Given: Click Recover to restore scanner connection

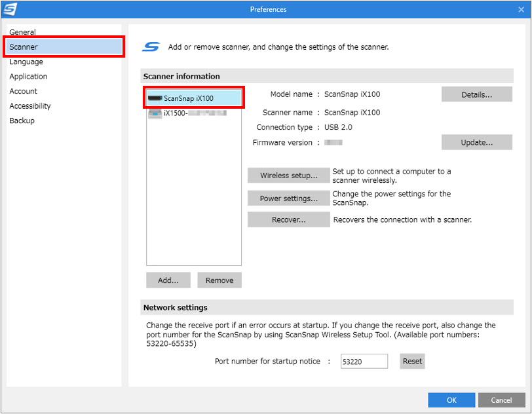Looking at the screenshot, I should point(289,219).
